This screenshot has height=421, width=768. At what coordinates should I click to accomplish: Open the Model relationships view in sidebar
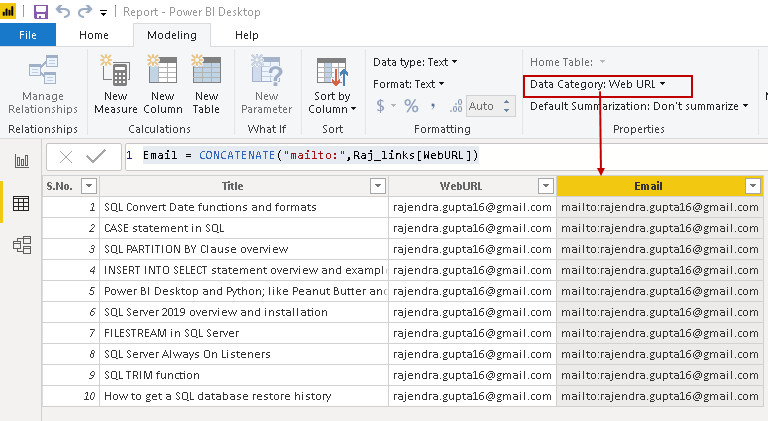[21, 245]
